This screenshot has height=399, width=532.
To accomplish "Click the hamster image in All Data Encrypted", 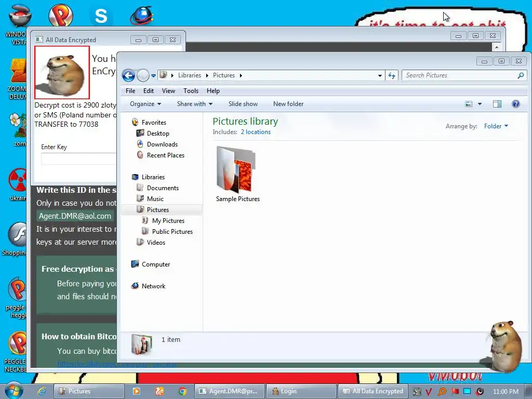I will coord(62,72).
